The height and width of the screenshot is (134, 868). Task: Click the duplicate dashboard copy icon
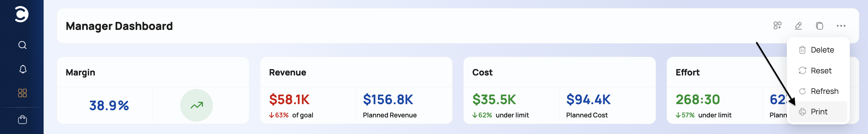click(820, 26)
